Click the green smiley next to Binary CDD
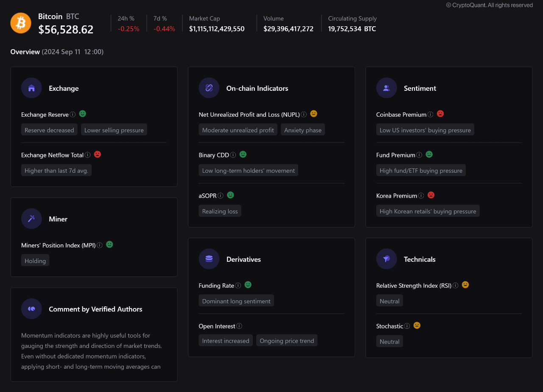Viewport: 543px width, 392px height. pos(243,154)
